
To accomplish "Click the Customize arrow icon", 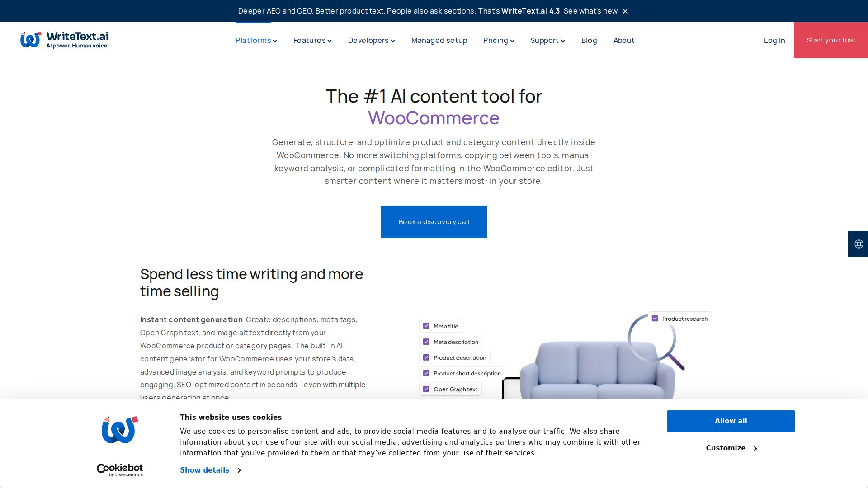I will point(755,448).
